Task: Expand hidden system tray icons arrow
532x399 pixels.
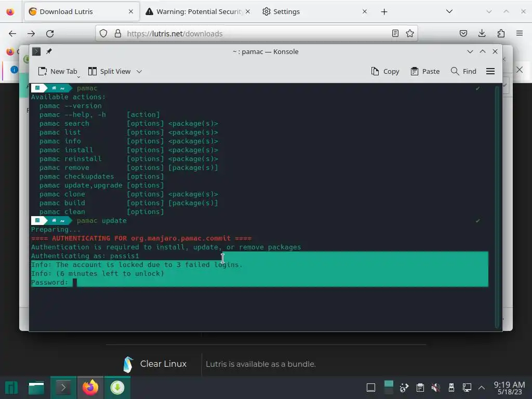Action: pos(482,388)
